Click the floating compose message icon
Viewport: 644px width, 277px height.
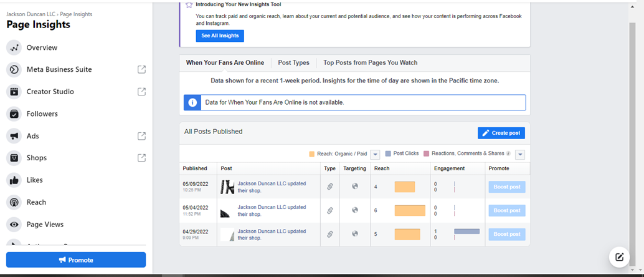click(x=619, y=256)
